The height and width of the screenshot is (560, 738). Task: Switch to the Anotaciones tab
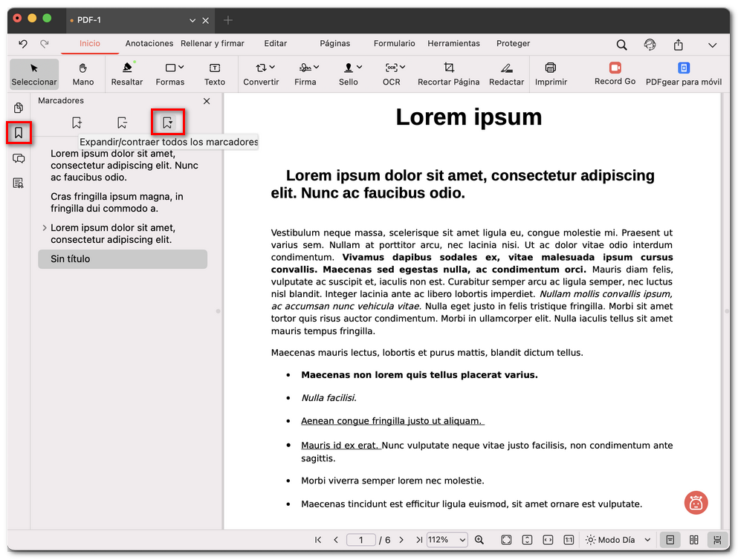[149, 43]
